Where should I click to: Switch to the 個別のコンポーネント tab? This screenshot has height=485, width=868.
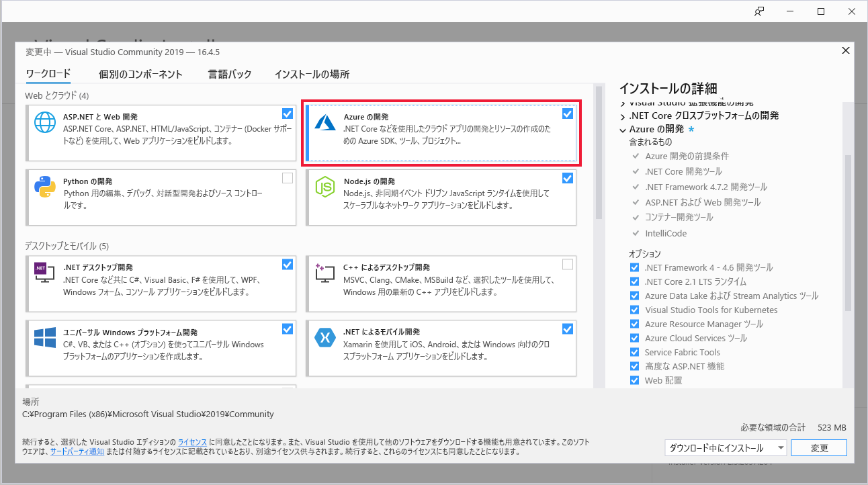[140, 74]
